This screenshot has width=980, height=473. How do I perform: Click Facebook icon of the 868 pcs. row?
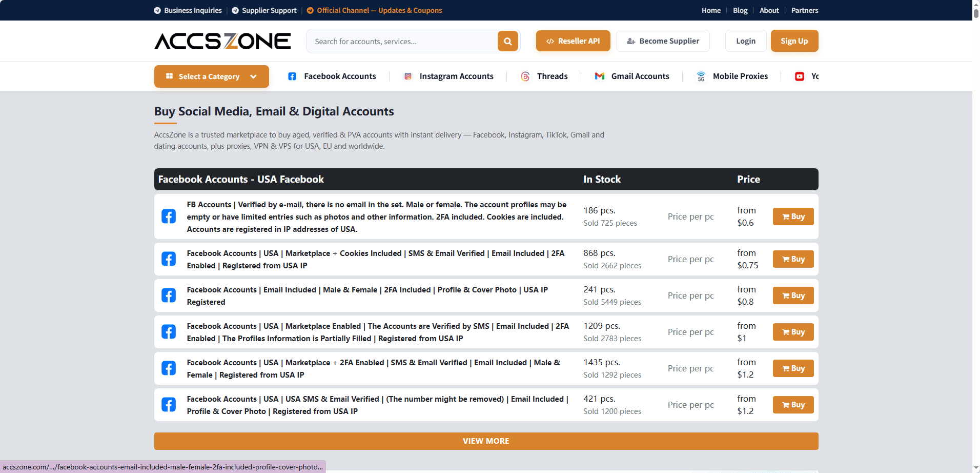pos(169,259)
